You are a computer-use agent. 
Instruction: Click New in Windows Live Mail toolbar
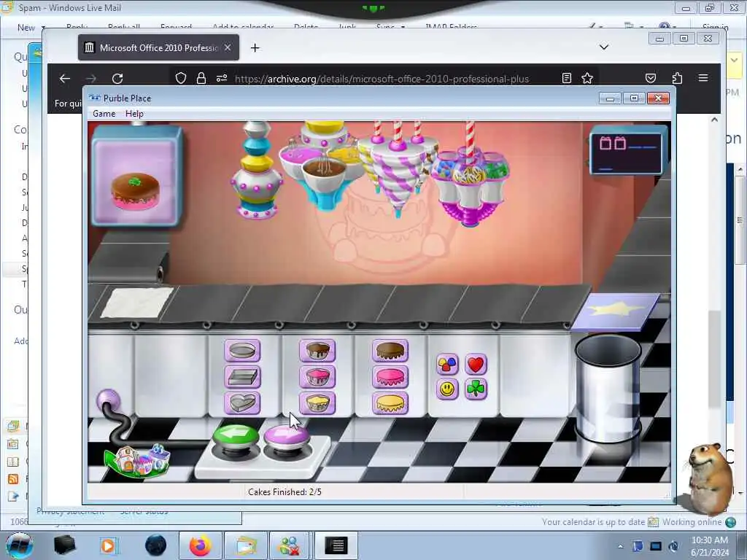26,28
